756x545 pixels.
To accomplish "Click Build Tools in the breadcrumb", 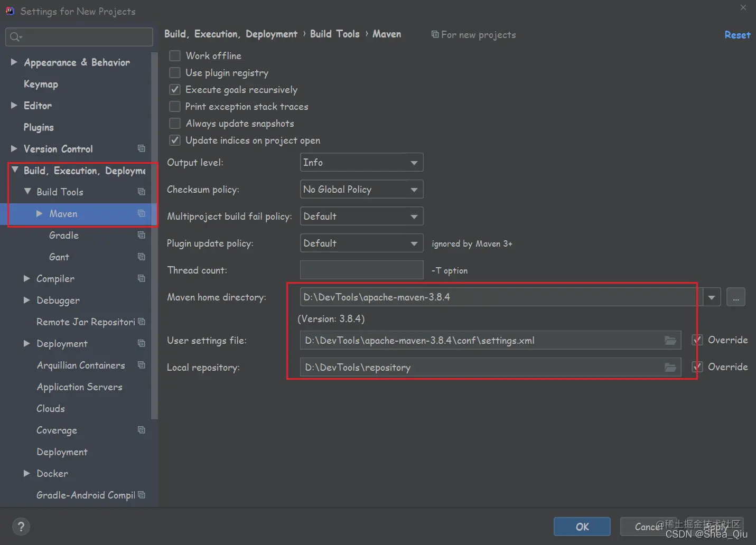I will (334, 34).
